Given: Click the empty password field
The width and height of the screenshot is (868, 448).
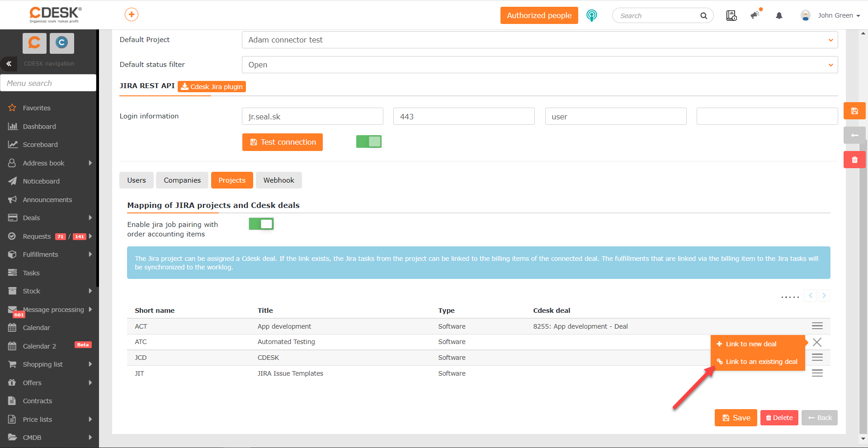Looking at the screenshot, I should pyautogui.click(x=767, y=117).
